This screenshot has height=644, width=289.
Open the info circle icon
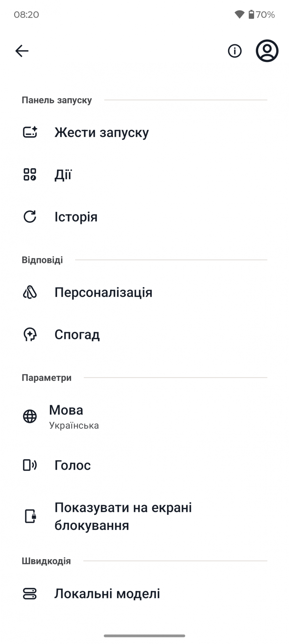point(235,51)
